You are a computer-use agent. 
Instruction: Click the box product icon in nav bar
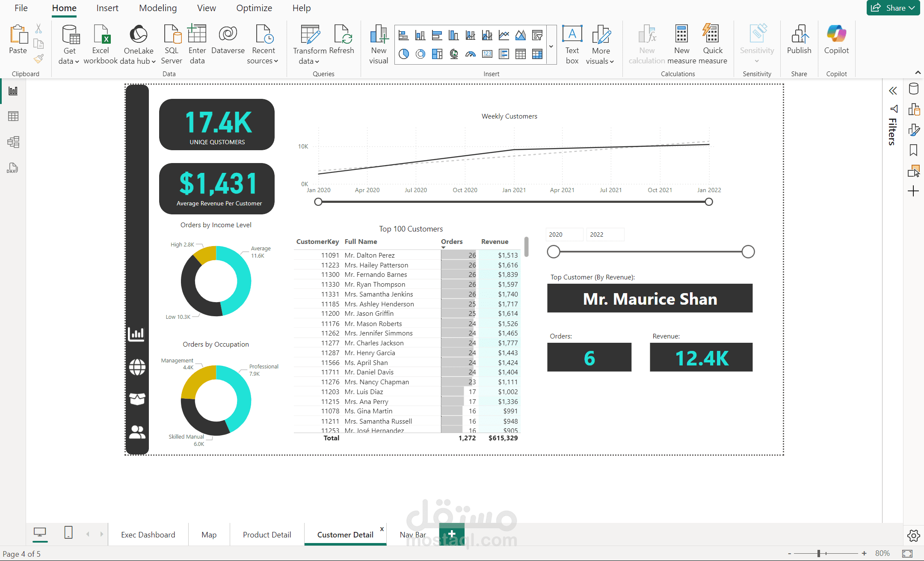tap(137, 399)
